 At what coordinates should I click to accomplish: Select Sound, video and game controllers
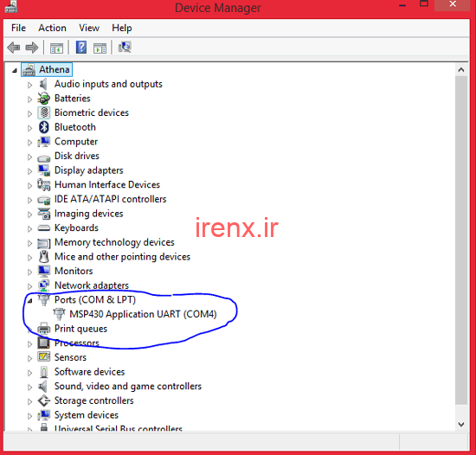pos(128,386)
